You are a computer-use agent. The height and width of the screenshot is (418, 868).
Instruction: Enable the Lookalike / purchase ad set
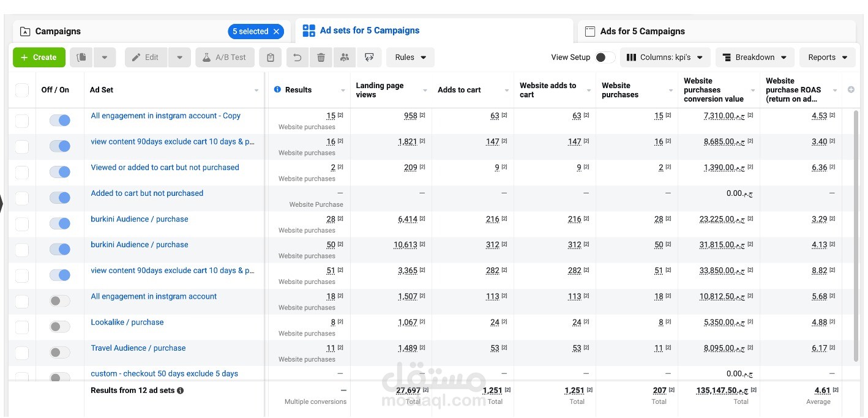[x=60, y=326]
